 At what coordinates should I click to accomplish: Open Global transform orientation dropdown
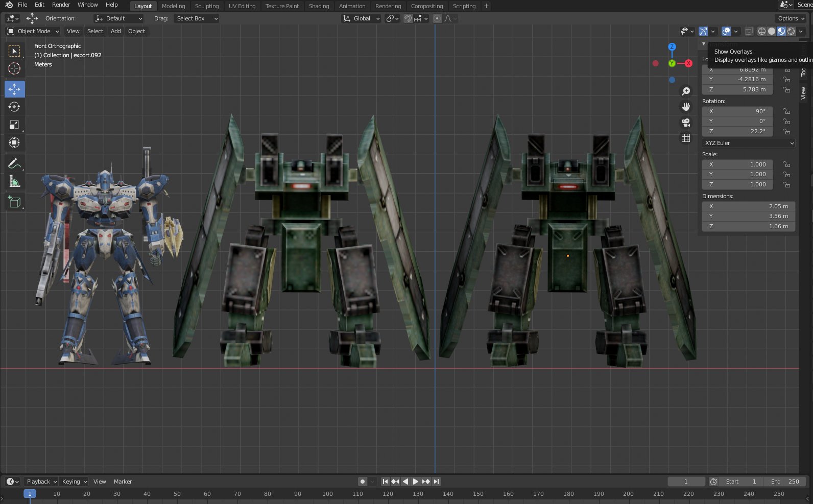pos(361,18)
